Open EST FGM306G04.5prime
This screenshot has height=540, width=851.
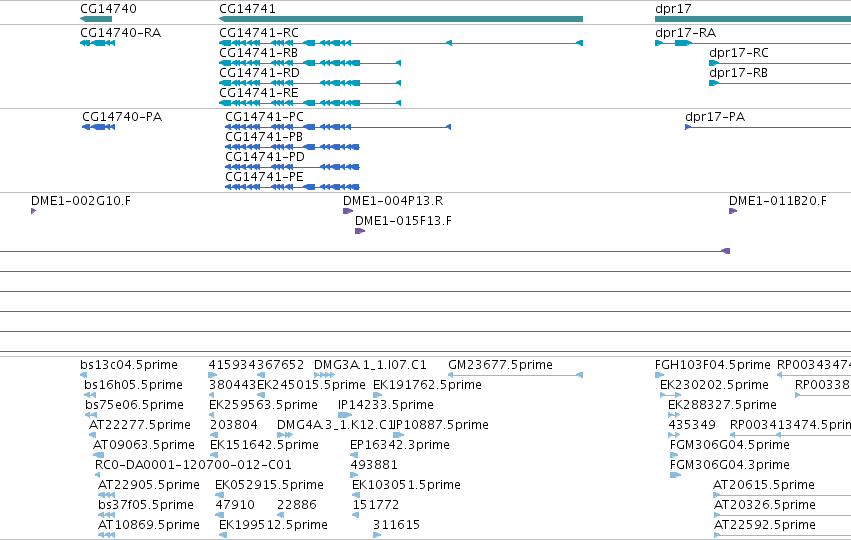tap(729, 445)
